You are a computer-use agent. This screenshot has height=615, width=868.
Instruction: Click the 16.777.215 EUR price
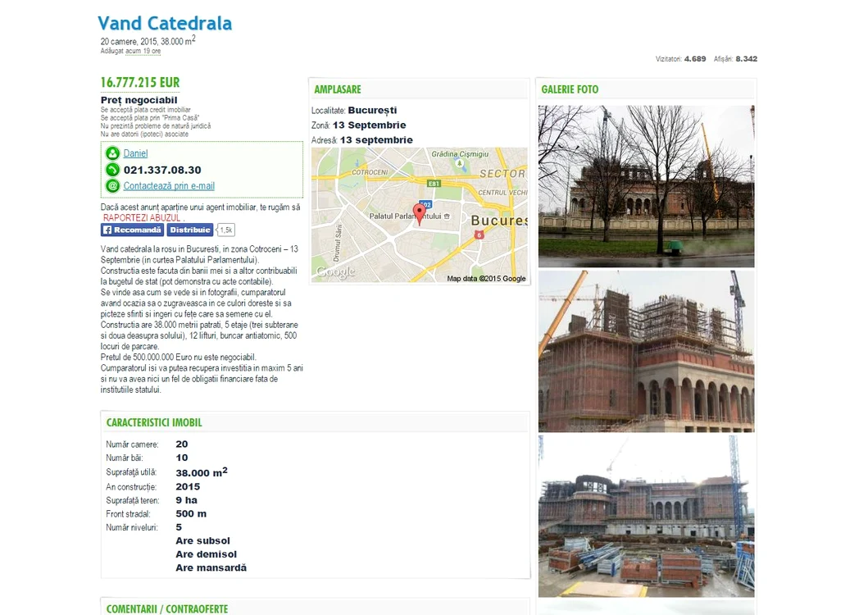(140, 83)
